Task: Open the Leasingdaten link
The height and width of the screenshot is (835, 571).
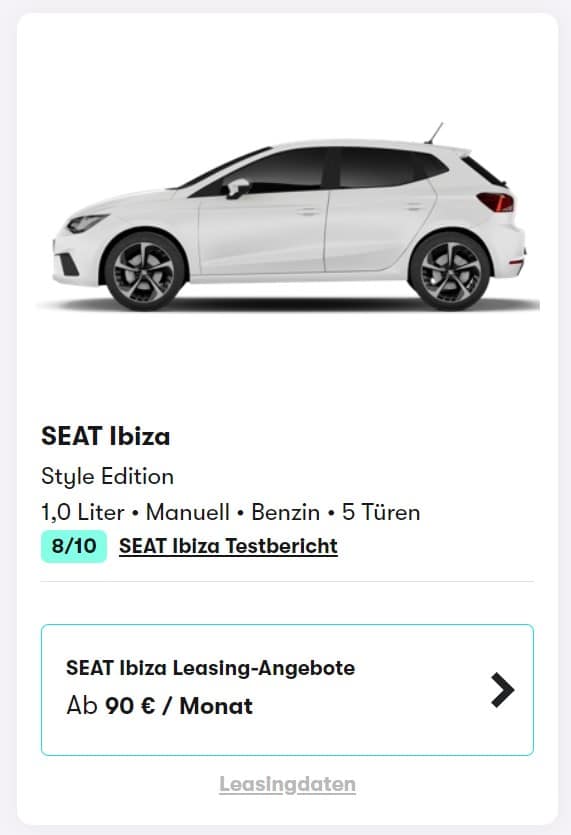Action: (288, 784)
